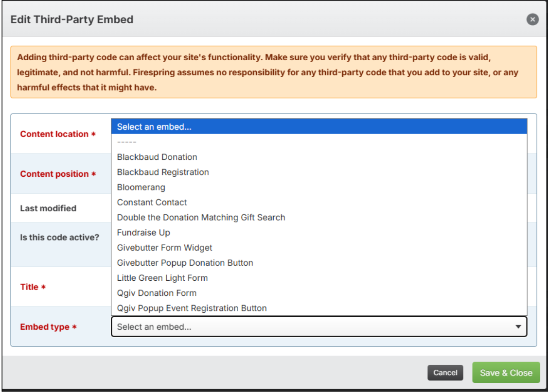Select Fundraise Up option
This screenshot has height=392, width=548.
143,233
